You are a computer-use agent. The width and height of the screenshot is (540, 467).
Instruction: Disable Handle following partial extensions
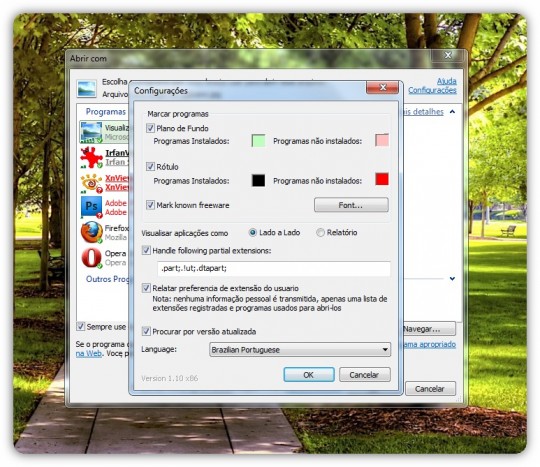point(146,250)
